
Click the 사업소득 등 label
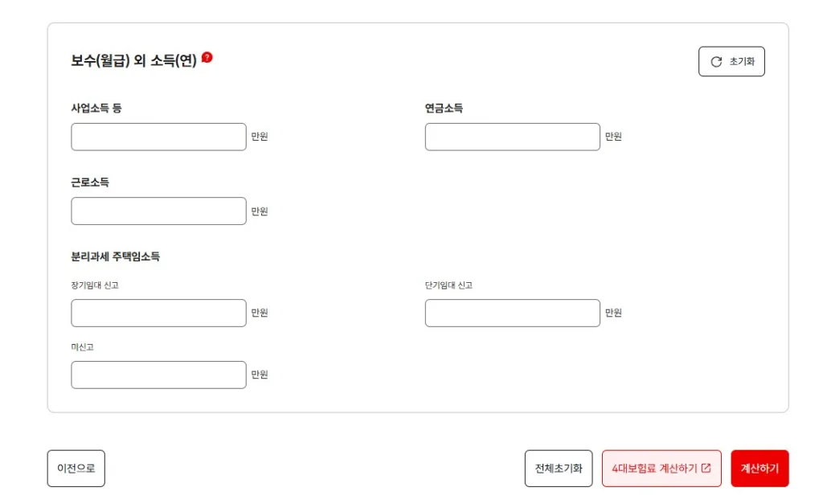pyautogui.click(x=96, y=108)
